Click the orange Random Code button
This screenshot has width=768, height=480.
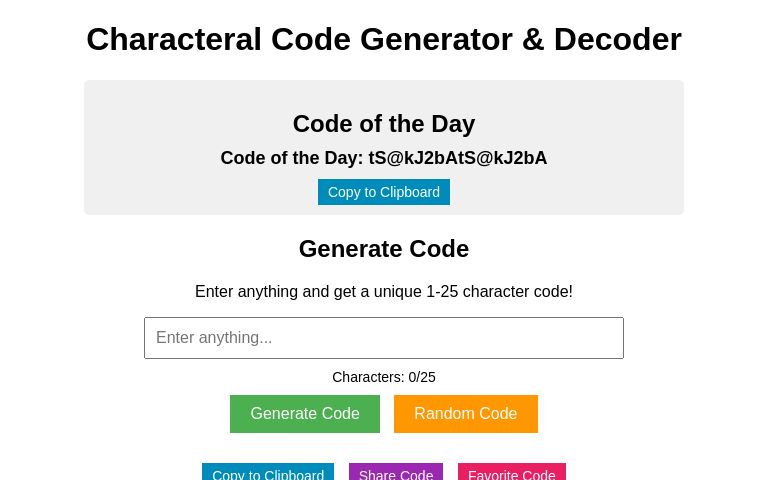coord(466,414)
